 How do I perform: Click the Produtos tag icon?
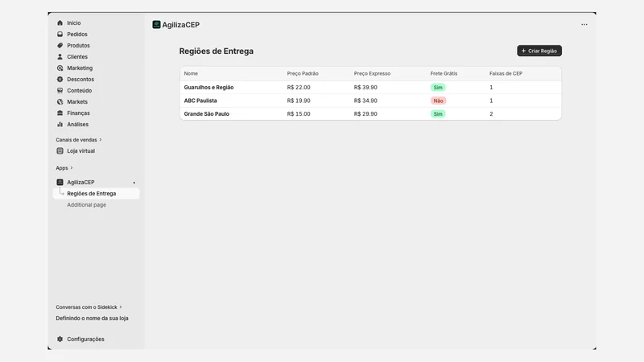60,46
